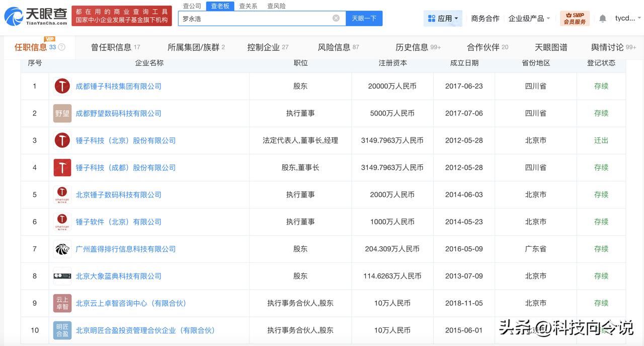Open 北京锤子数码科技有限公司 link
644x346 pixels.
(119, 194)
